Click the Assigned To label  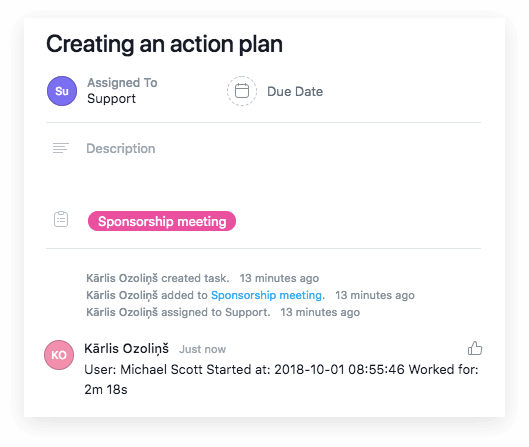[122, 83]
